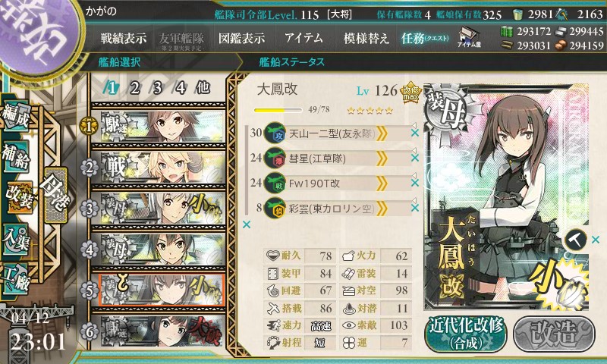The width and height of the screenshot is (607, 364).
Task: Click the wrench reinforcement slot icon
Action: pos(575,240)
